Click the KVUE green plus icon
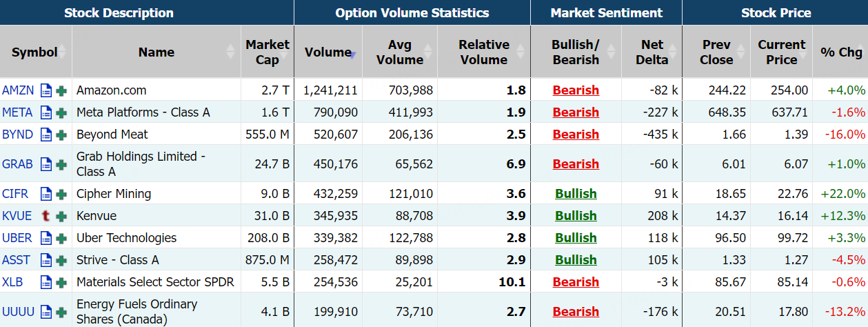 (x=61, y=216)
